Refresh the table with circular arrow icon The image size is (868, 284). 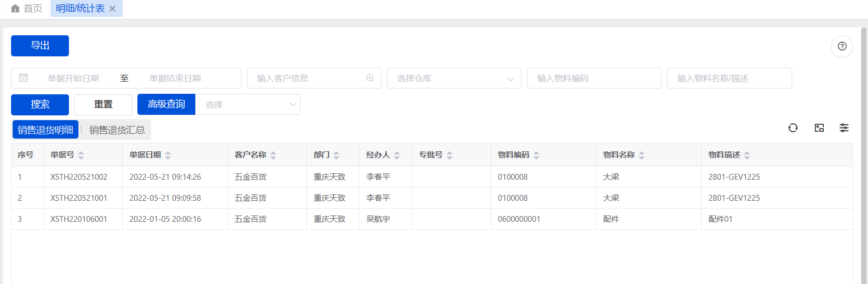(793, 128)
